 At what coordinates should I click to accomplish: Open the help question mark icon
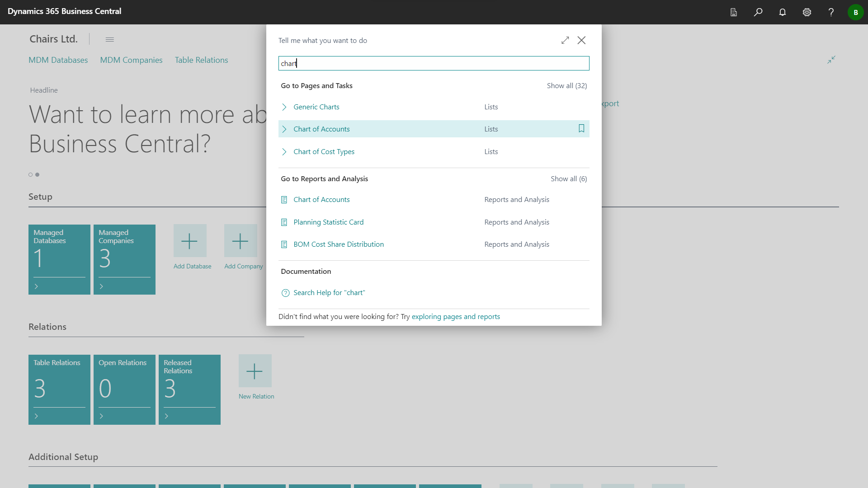click(x=831, y=12)
